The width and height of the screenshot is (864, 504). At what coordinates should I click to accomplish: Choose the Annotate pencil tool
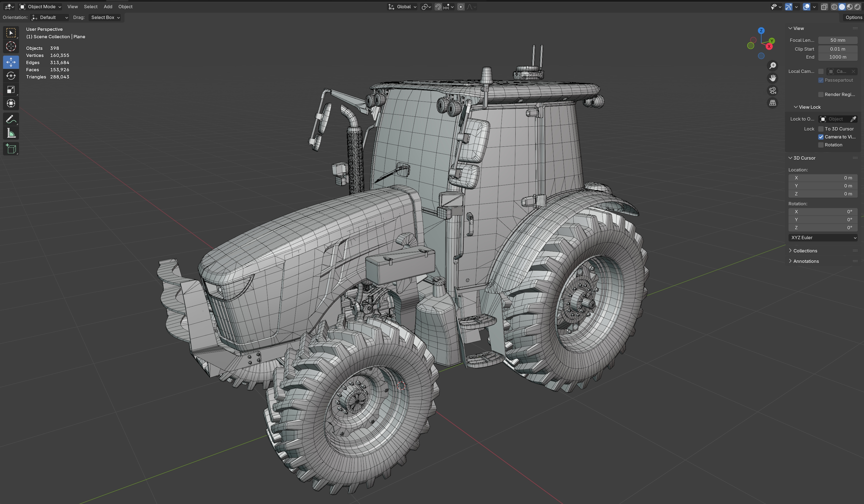tap(11, 119)
